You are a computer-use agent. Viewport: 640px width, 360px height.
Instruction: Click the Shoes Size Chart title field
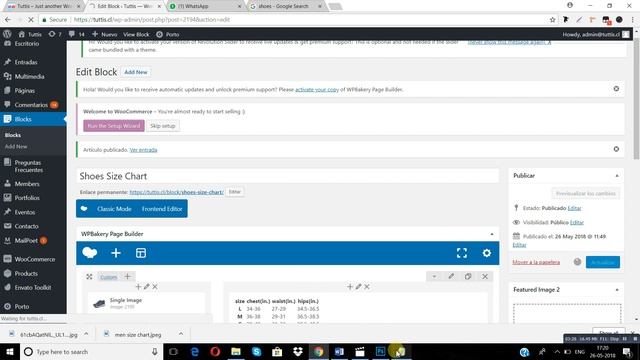(287, 176)
